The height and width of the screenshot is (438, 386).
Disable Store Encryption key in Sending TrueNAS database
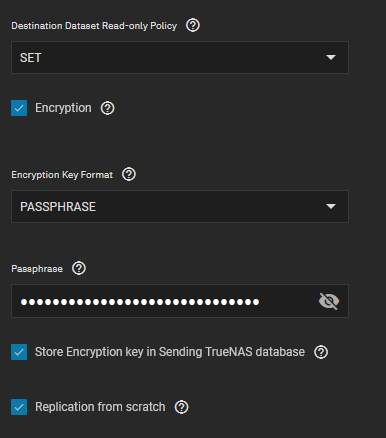19,352
